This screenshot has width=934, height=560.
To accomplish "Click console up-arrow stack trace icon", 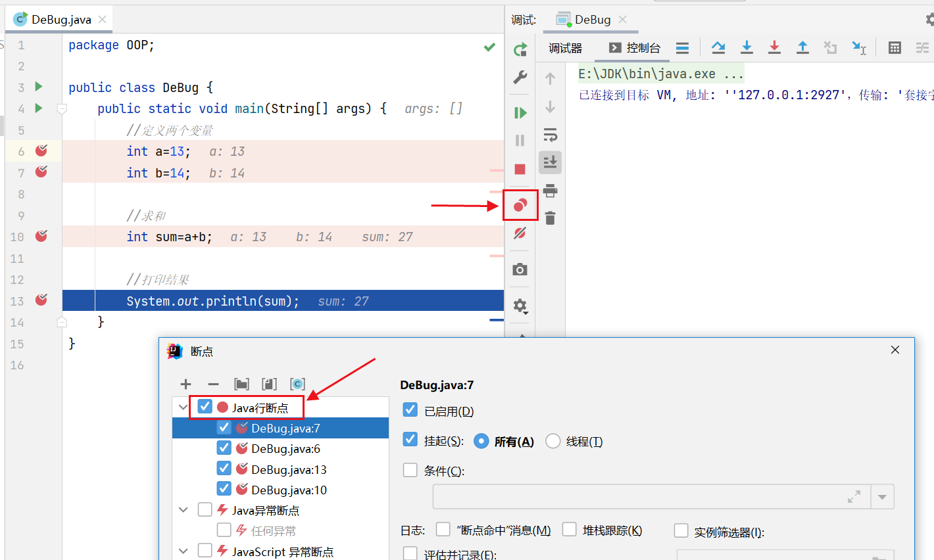I will [x=551, y=79].
